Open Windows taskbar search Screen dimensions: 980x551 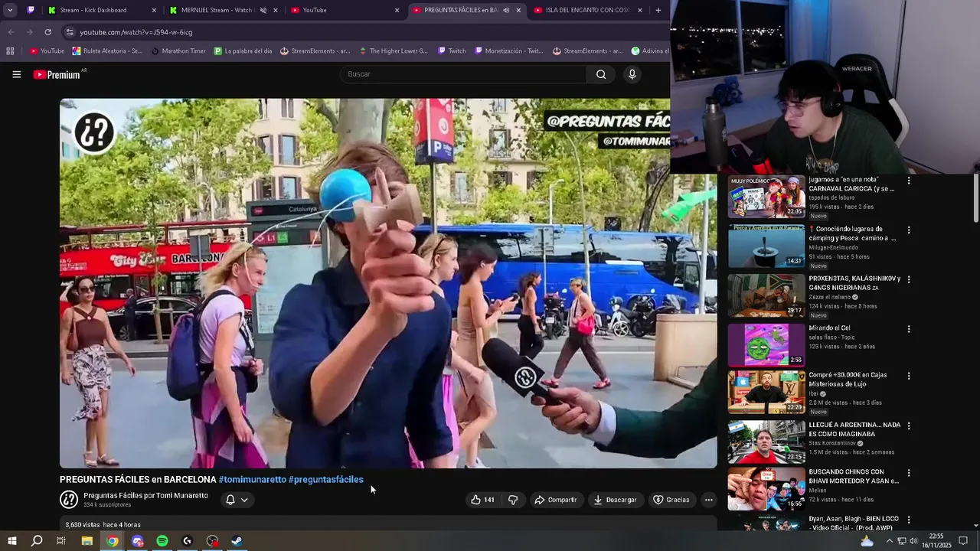(x=37, y=541)
